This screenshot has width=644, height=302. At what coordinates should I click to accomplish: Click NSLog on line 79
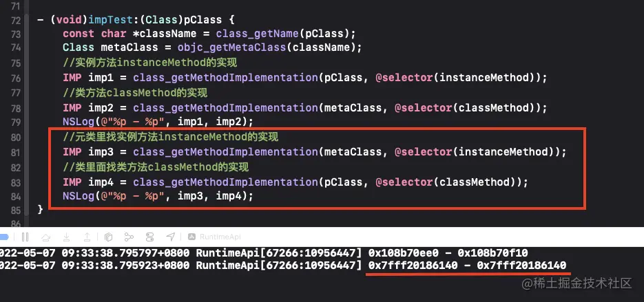point(79,122)
